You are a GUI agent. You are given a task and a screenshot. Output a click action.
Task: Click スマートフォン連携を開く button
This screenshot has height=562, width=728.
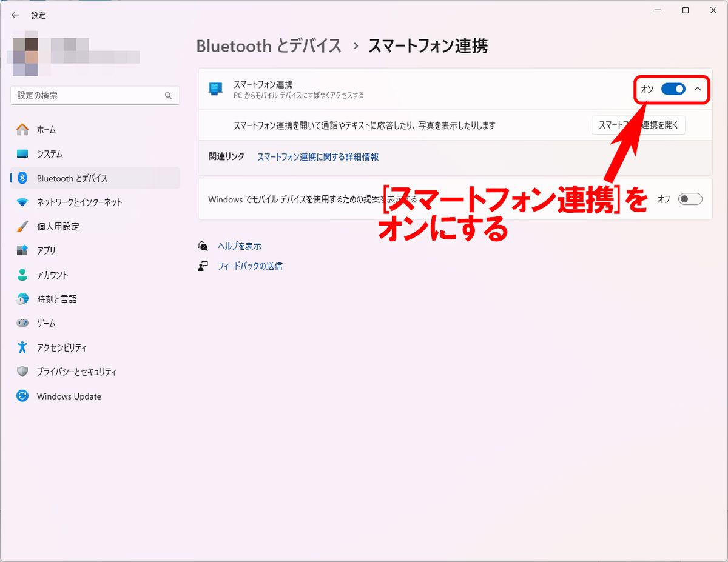(638, 125)
